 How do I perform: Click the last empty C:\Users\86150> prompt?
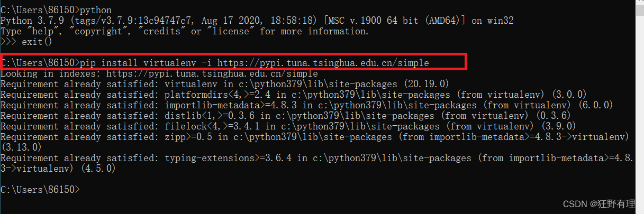click(40, 189)
